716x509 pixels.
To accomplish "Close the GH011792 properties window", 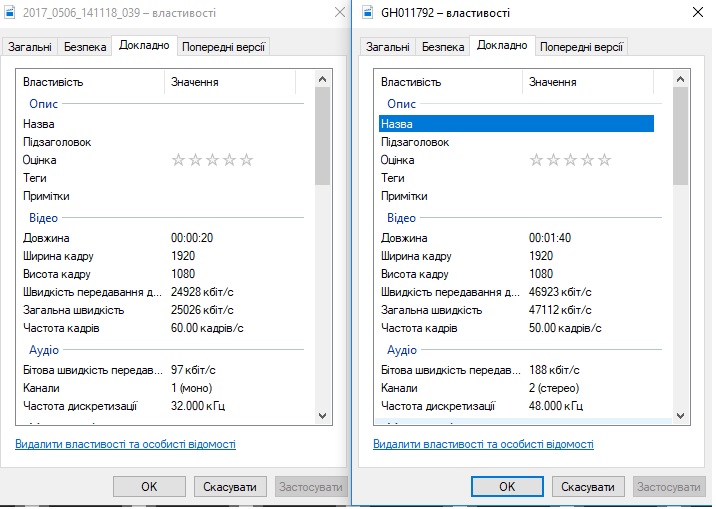I will pyautogui.click(x=696, y=13).
